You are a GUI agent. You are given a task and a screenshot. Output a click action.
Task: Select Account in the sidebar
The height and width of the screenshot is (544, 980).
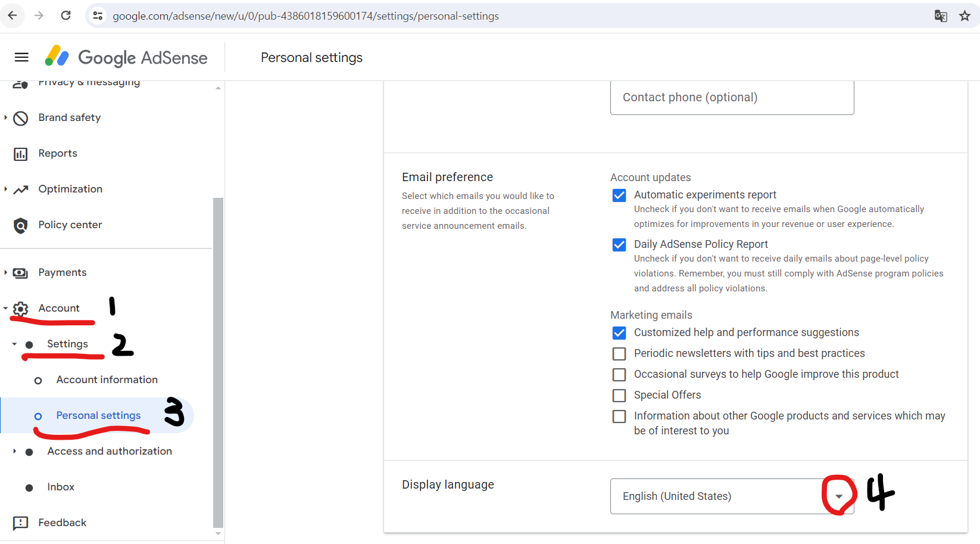pyautogui.click(x=59, y=308)
